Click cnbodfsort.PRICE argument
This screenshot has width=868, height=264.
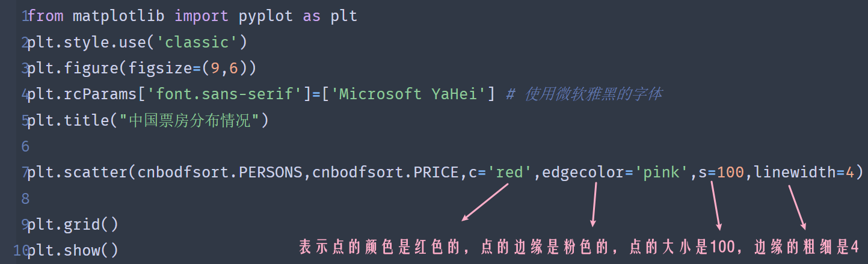tap(385, 173)
